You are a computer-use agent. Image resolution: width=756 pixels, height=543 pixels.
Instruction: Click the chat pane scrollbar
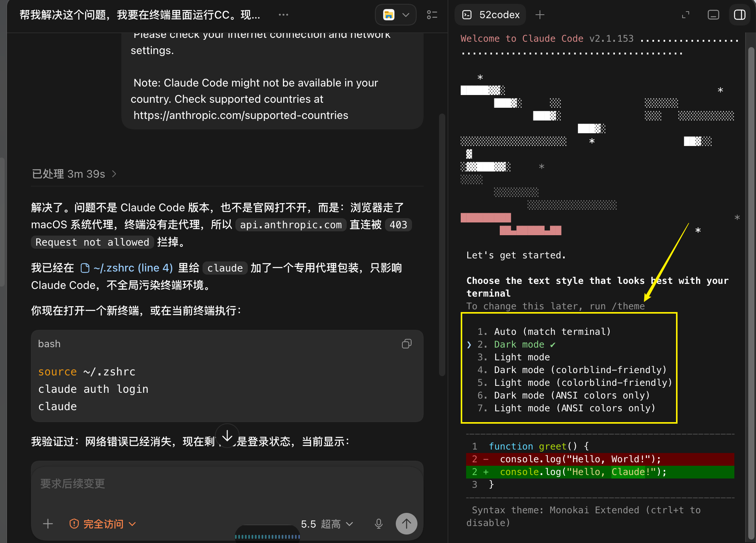(x=442, y=244)
